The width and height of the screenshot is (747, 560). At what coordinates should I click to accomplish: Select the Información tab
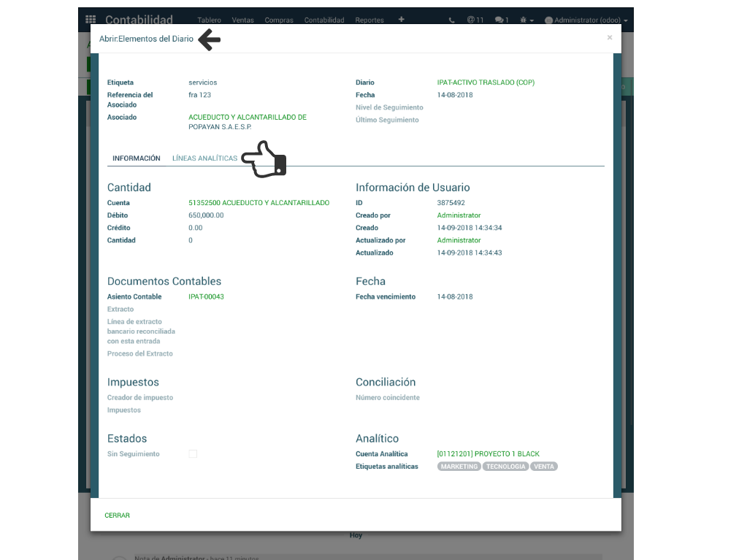click(137, 158)
